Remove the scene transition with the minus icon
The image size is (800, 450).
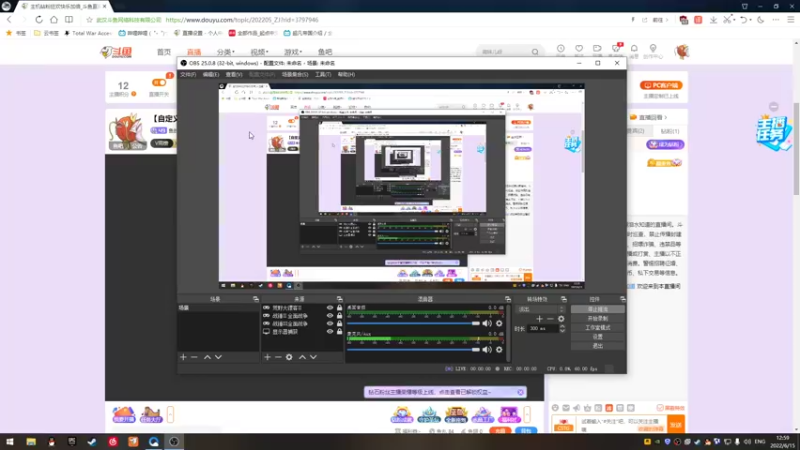point(550,319)
